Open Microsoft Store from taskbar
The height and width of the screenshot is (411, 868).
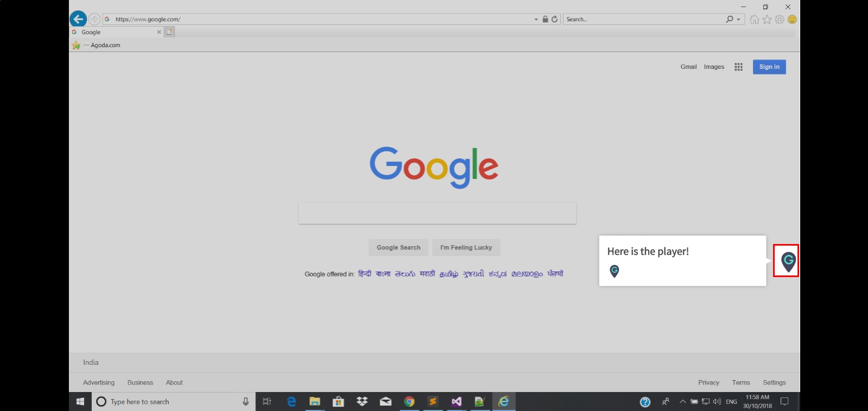(x=338, y=401)
